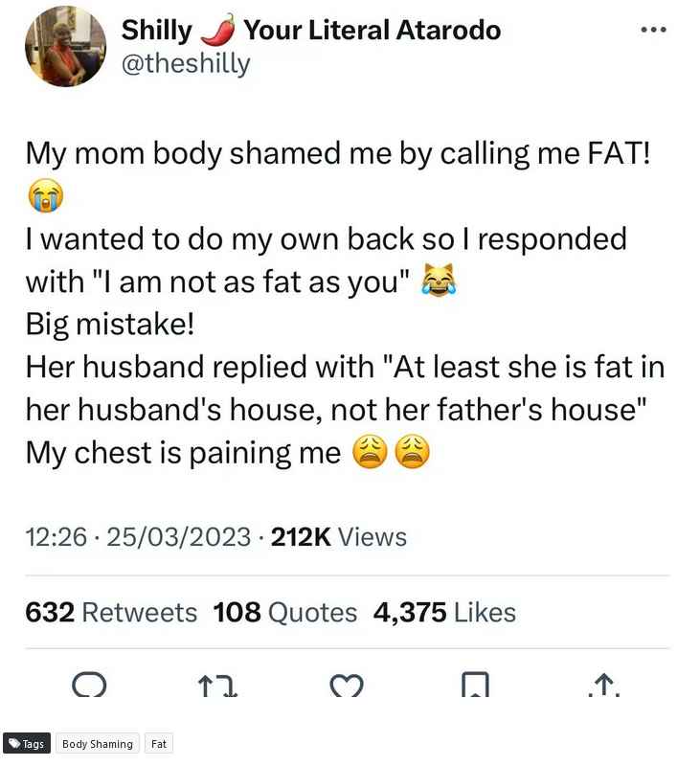Like the tweet with heart icon

(x=347, y=686)
